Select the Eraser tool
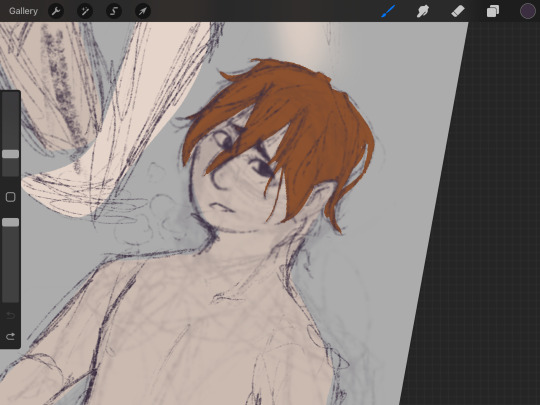The image size is (540, 405). [x=458, y=11]
